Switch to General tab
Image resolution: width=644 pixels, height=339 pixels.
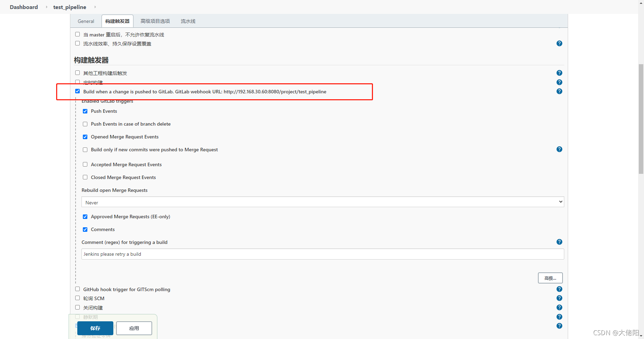point(86,21)
